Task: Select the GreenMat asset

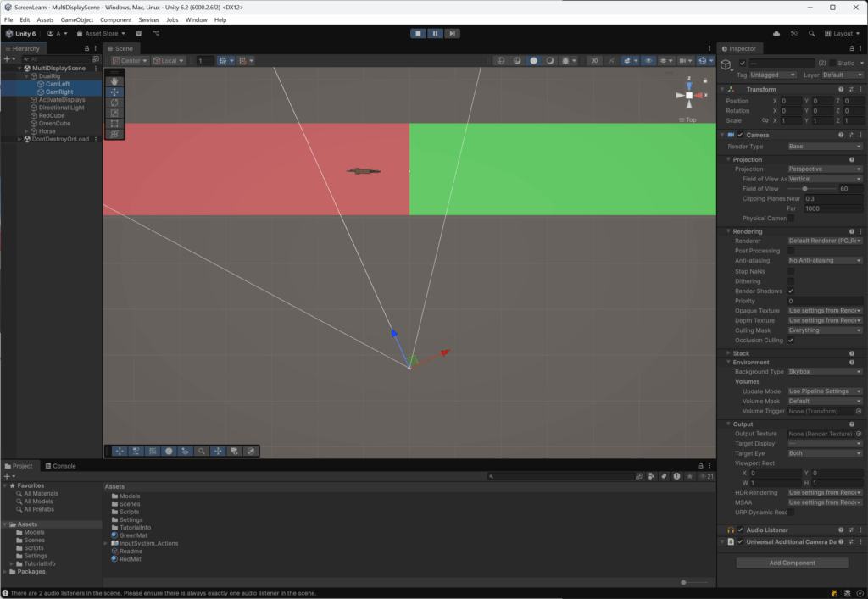Action: pos(133,535)
